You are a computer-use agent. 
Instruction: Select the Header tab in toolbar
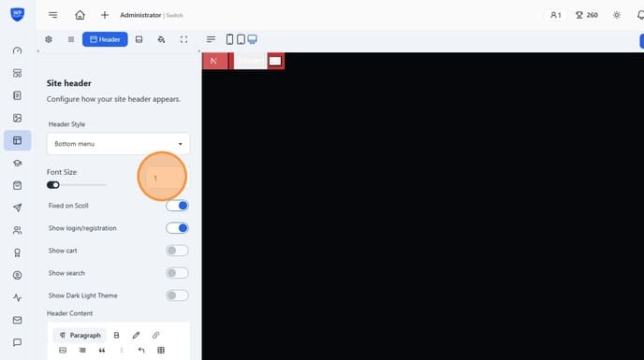click(105, 39)
